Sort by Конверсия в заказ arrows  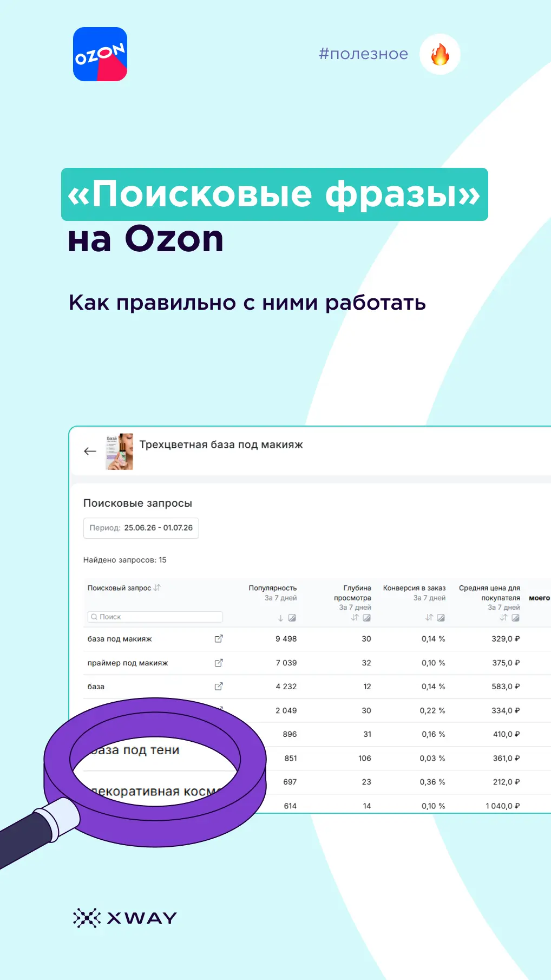[429, 618]
